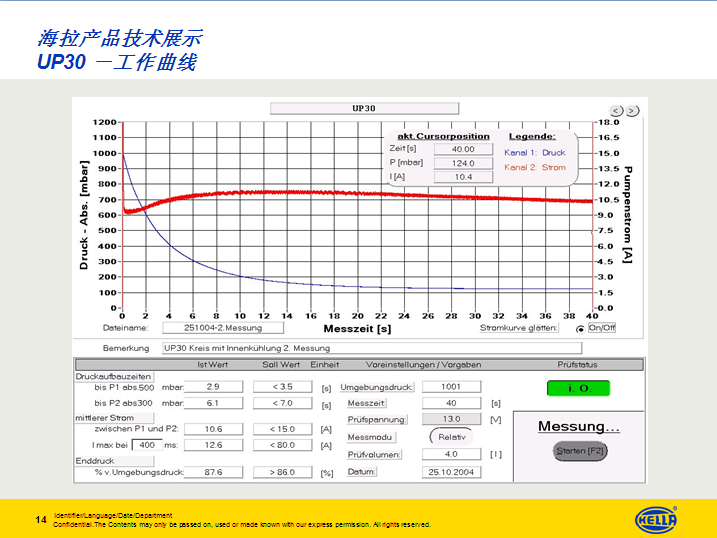Click the Messung... heading text

click(x=579, y=426)
